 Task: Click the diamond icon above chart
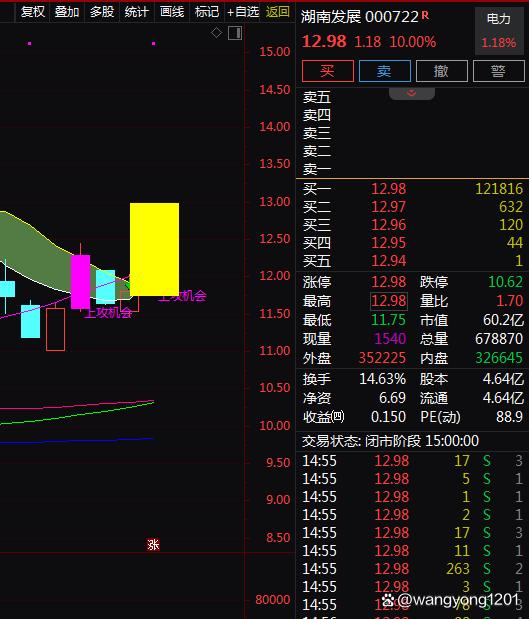(x=216, y=33)
